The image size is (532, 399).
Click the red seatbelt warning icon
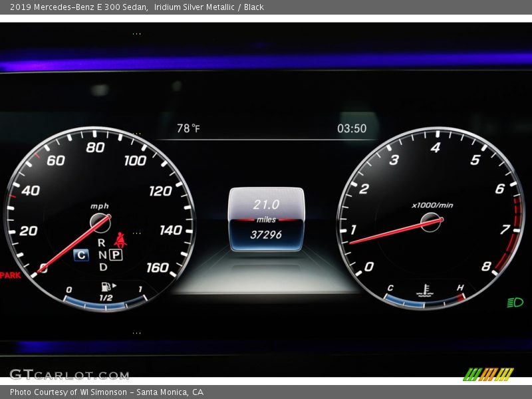coord(120,240)
